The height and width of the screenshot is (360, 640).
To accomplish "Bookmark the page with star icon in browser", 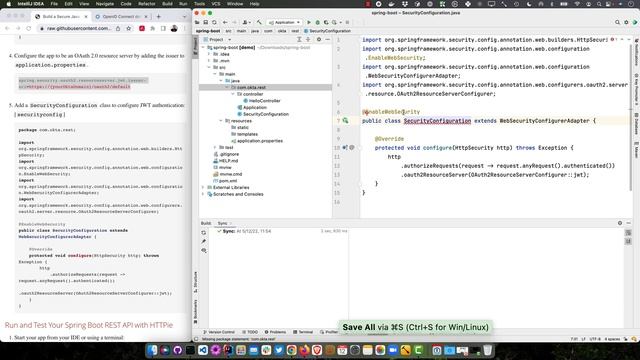I will coord(129,29).
